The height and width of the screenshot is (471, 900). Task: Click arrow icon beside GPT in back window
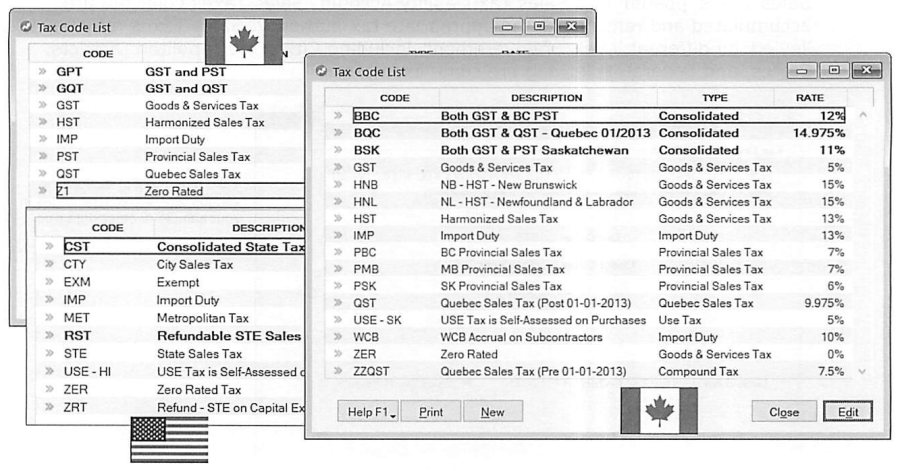coord(42,72)
